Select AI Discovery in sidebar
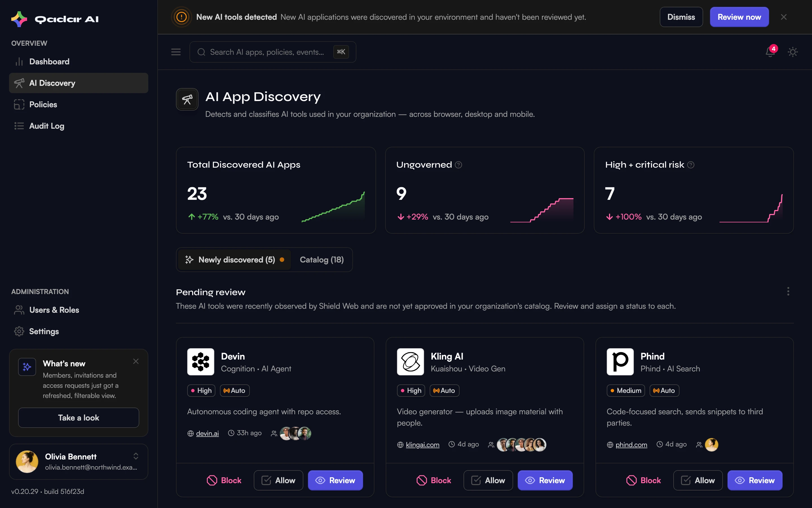The image size is (812, 508). [78, 83]
